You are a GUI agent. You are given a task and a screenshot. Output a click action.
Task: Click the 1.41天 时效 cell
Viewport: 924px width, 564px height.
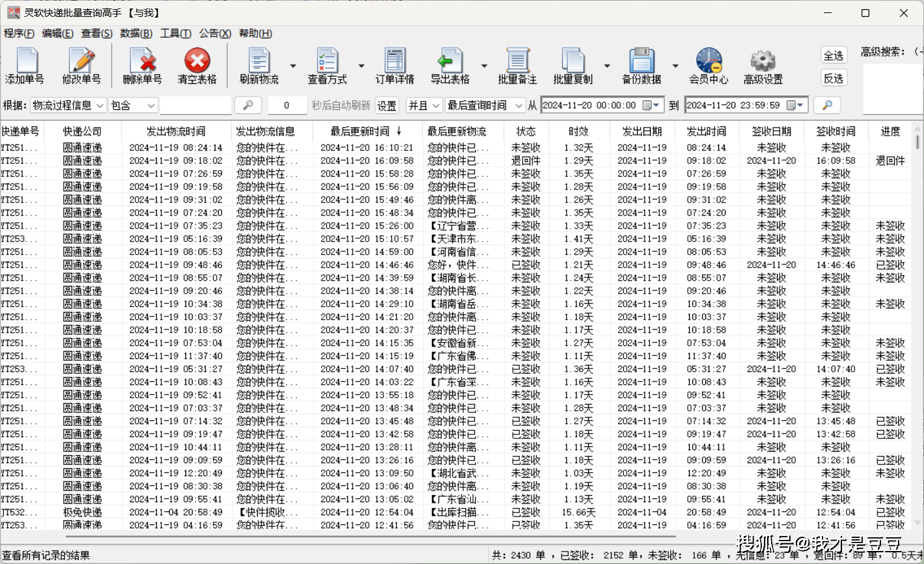[x=578, y=239]
